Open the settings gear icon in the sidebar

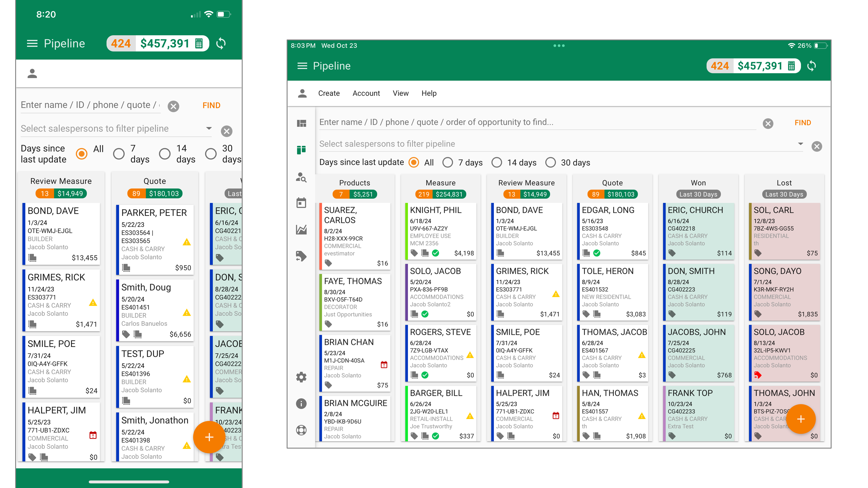coord(302,377)
